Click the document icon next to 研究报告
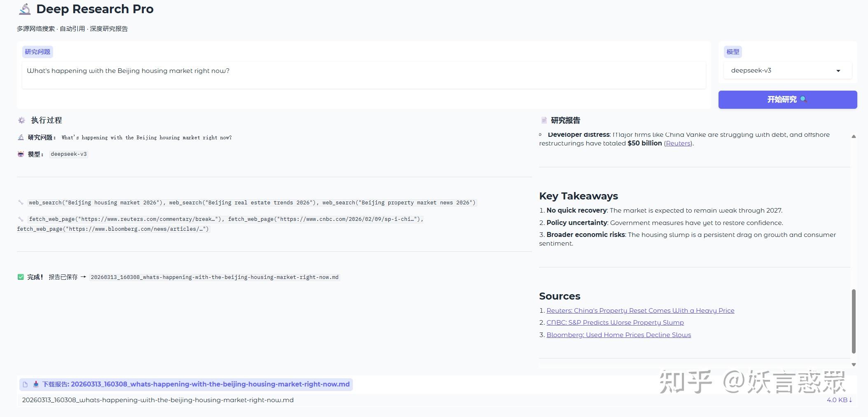 (x=544, y=120)
